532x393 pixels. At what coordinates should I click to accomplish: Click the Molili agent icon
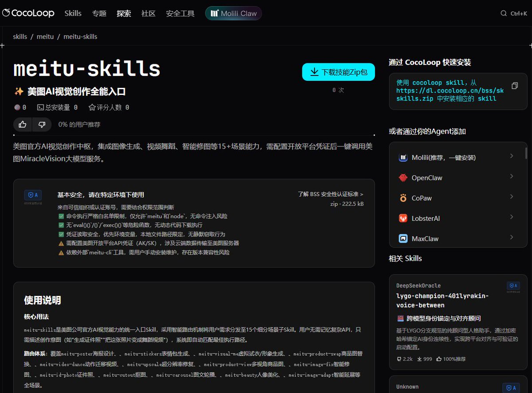click(403, 157)
